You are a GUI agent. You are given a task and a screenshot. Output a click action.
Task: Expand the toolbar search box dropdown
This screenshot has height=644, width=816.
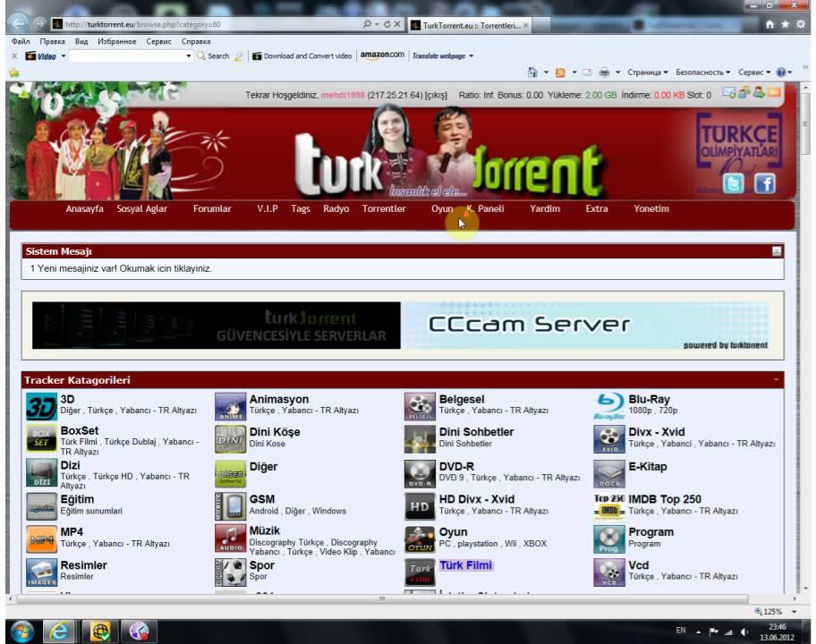coord(189,55)
